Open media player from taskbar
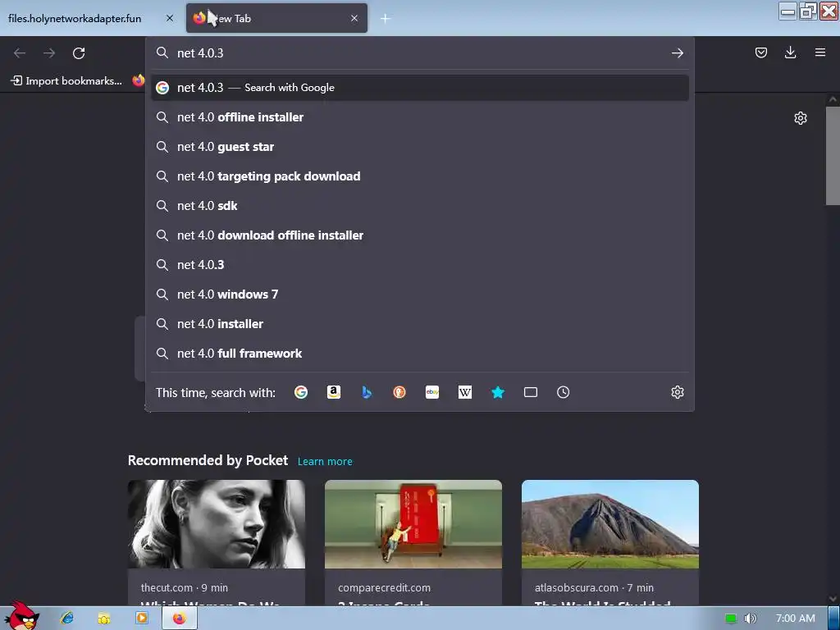Screen dimensions: 840x630 pyautogui.click(x=141, y=619)
